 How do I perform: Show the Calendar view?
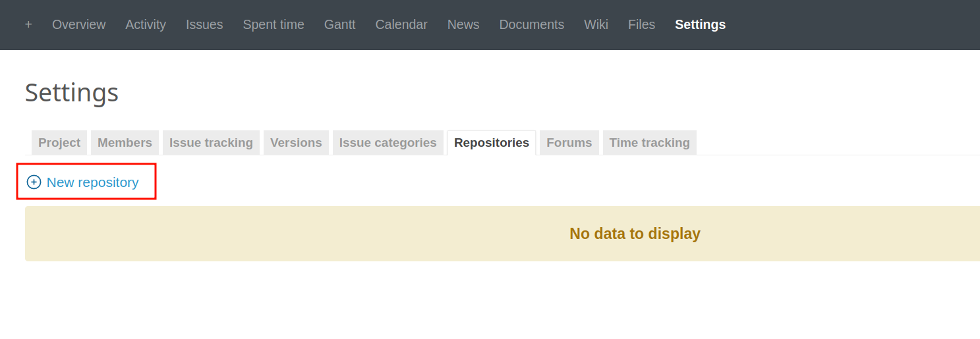tap(401, 24)
